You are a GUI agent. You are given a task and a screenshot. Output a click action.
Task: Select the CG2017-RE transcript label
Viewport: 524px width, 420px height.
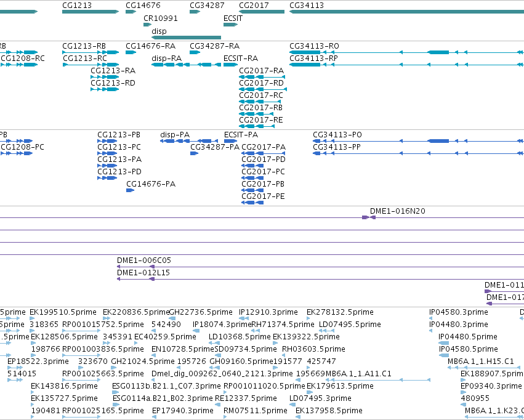pos(260,120)
